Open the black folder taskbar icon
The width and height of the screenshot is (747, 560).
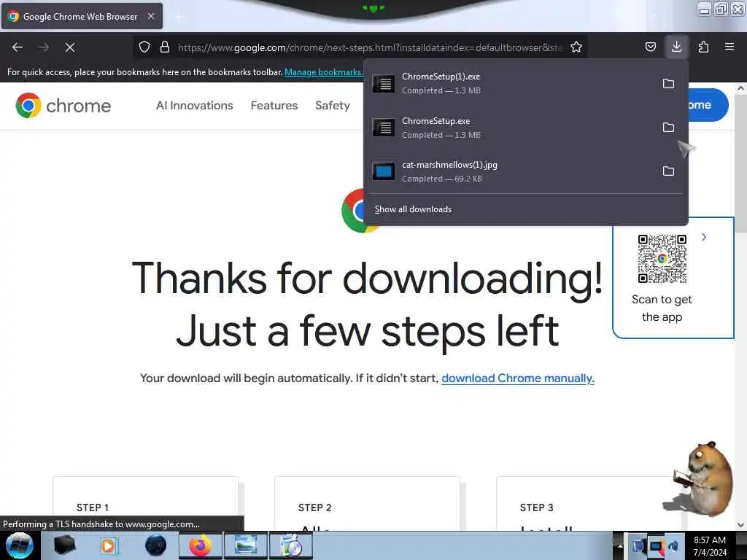(64, 545)
